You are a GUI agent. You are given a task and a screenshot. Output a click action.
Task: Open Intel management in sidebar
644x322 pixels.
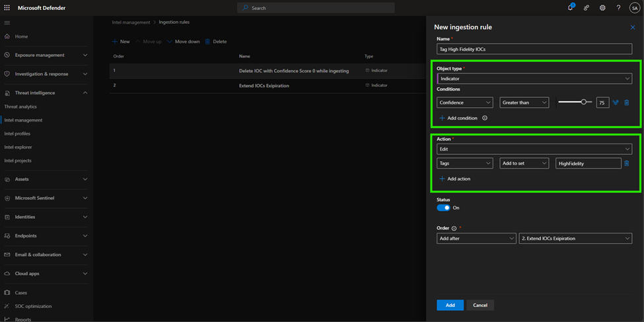click(x=23, y=120)
